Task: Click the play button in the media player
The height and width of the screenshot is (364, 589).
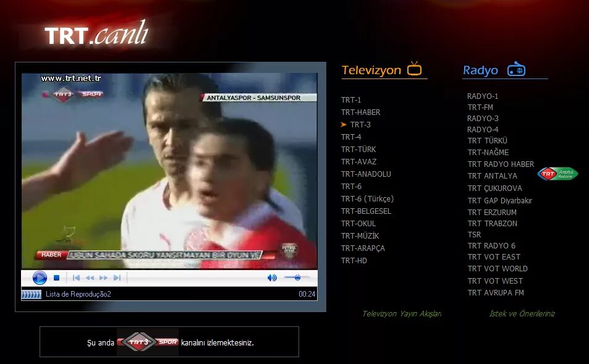Action: (x=40, y=278)
